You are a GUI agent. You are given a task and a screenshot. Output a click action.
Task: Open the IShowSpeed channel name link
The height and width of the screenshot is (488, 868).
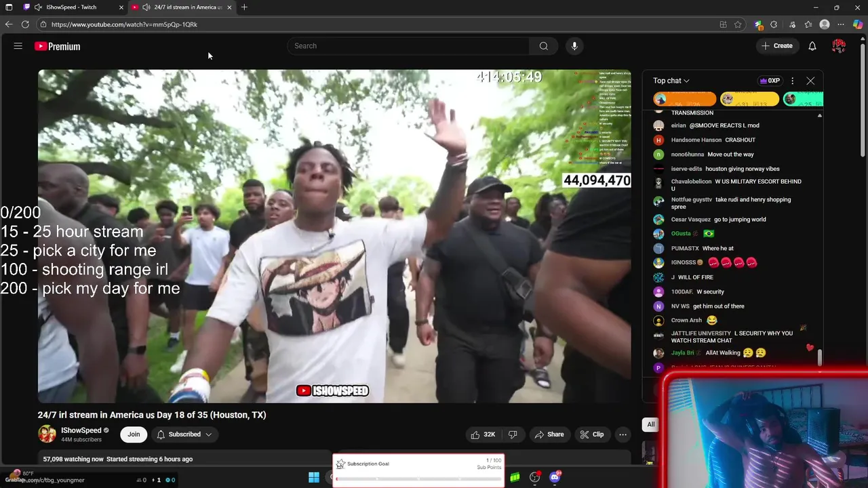coord(81,430)
